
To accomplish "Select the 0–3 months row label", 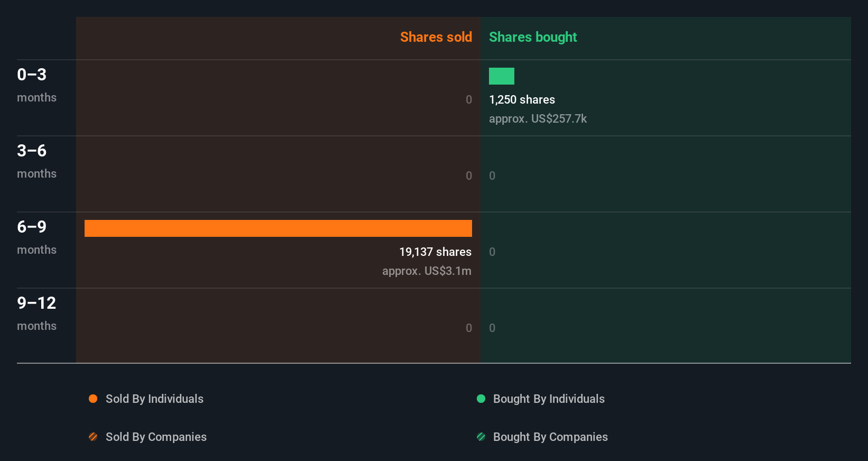I will pyautogui.click(x=36, y=85).
